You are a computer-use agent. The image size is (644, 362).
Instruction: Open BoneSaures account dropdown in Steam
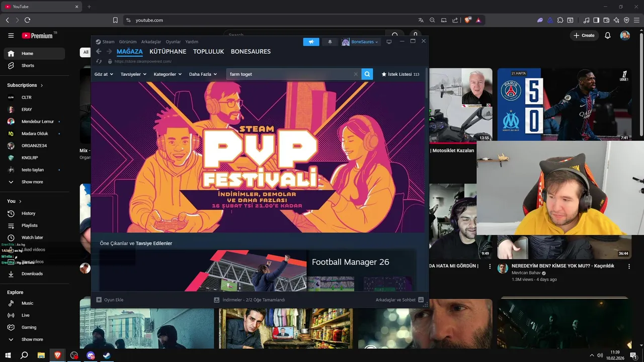pos(360,42)
